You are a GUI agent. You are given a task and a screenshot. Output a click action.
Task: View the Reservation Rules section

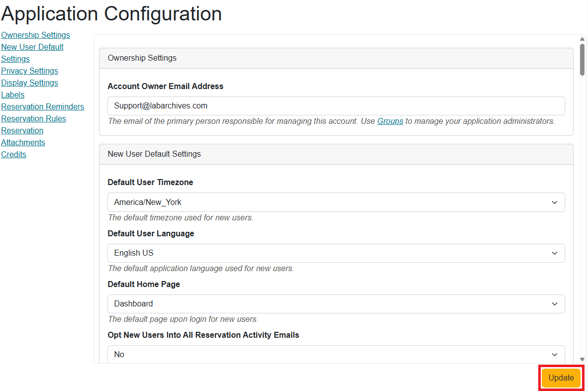point(33,118)
